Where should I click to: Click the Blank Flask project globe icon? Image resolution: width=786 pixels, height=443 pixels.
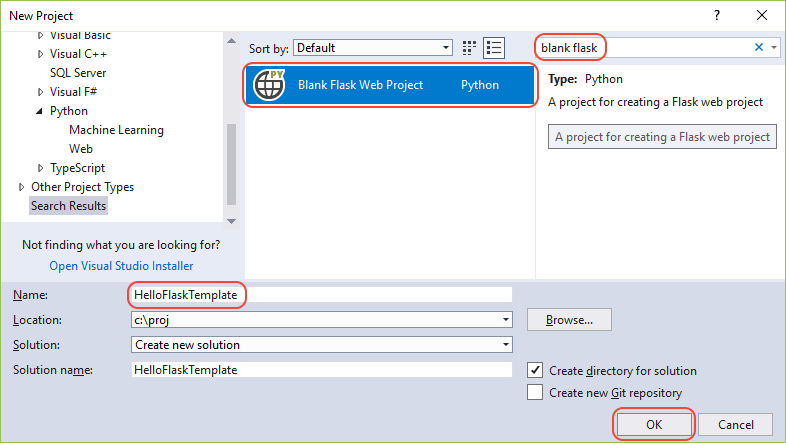pyautogui.click(x=270, y=85)
